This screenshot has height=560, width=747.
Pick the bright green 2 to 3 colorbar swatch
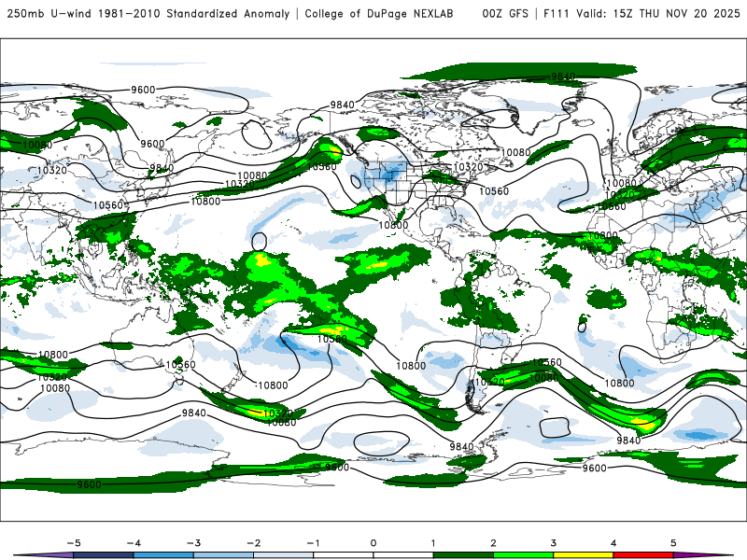[x=524, y=555]
